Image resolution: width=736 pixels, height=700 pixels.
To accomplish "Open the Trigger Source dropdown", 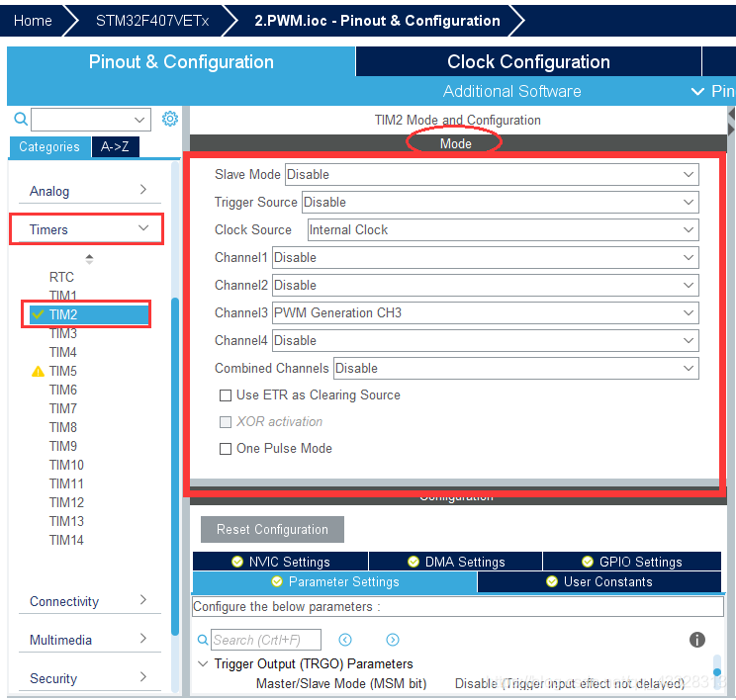I will click(x=501, y=203).
